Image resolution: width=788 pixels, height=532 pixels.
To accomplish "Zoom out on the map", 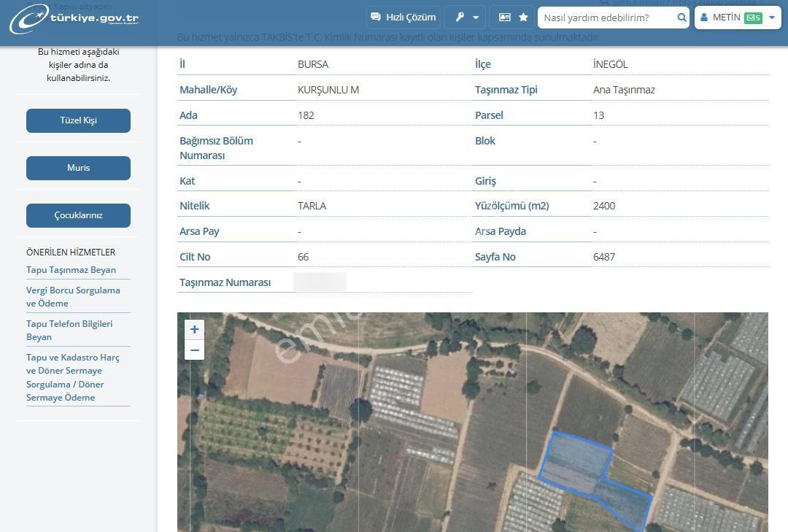I will 194,350.
